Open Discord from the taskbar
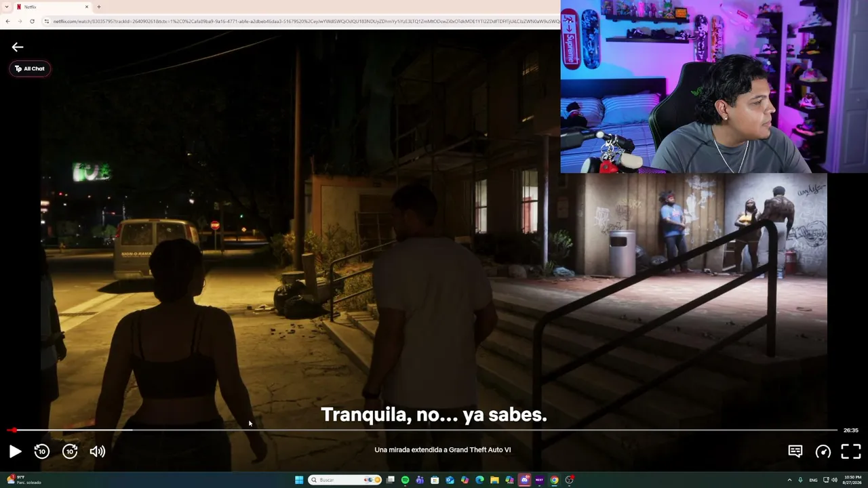The height and width of the screenshot is (488, 868). tap(524, 480)
